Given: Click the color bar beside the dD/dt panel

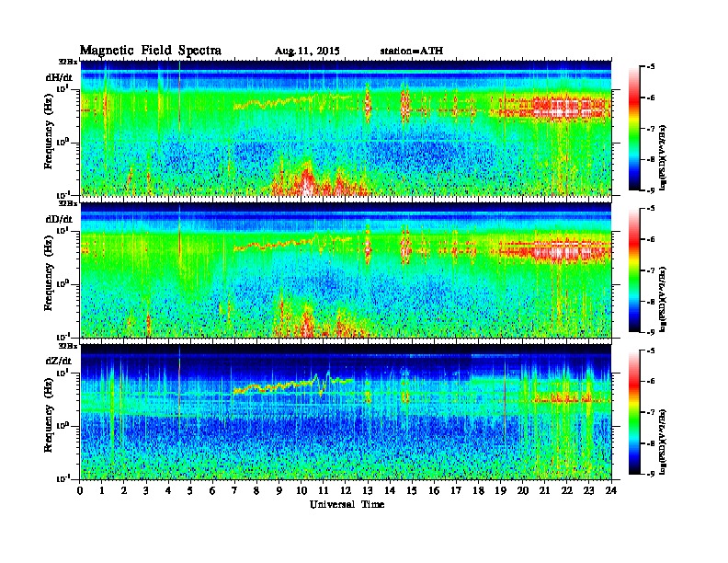Looking at the screenshot, I should pos(634,270).
